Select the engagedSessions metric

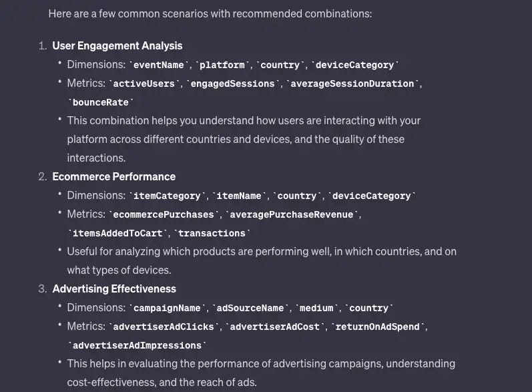(232, 83)
